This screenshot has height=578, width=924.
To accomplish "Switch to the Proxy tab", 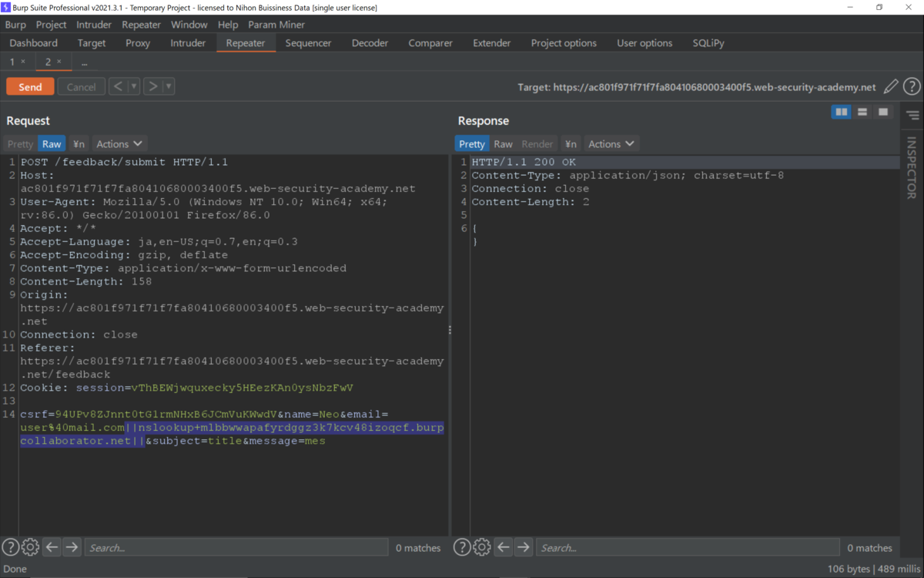I will (138, 43).
